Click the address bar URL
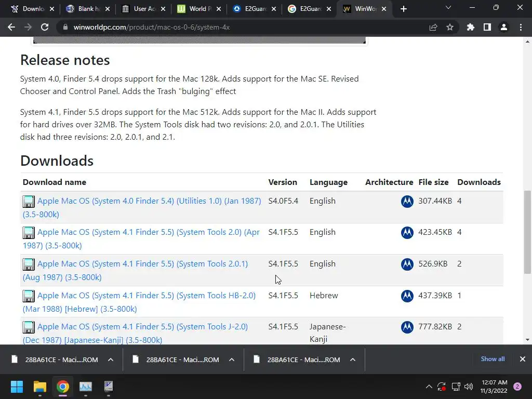This screenshot has height=399, width=532. [x=152, y=27]
